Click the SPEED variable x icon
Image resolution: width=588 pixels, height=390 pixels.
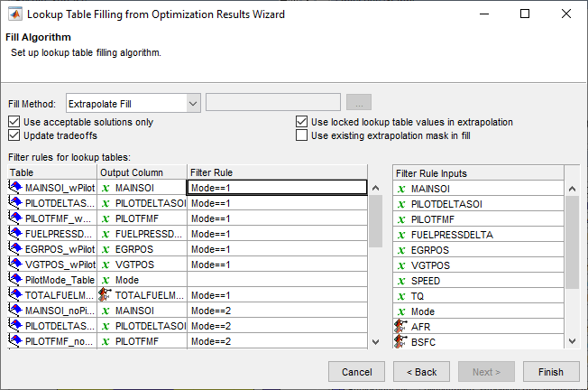click(401, 280)
